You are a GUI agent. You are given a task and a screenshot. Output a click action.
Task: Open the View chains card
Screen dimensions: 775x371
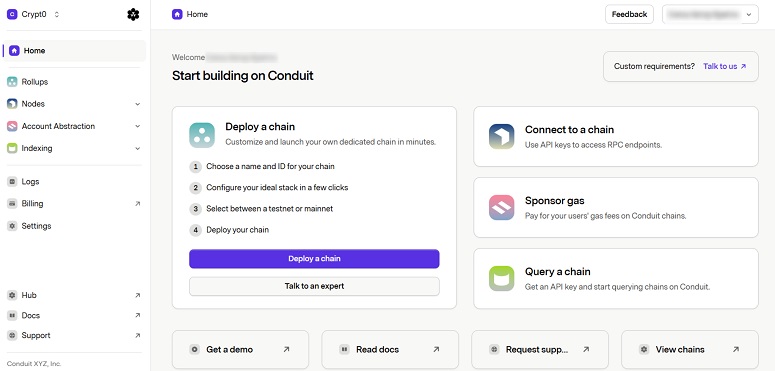[689, 349]
